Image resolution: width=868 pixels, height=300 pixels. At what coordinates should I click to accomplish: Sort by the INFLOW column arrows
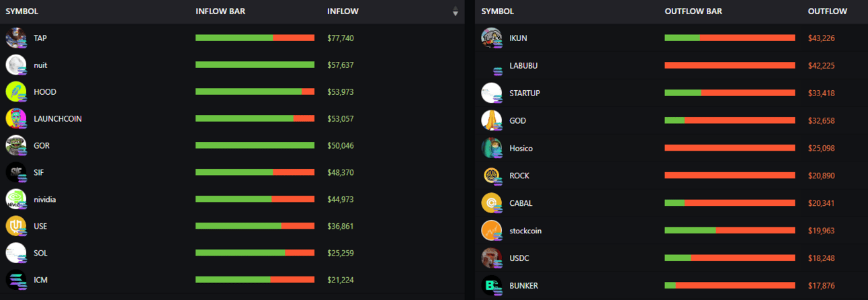coord(455,11)
